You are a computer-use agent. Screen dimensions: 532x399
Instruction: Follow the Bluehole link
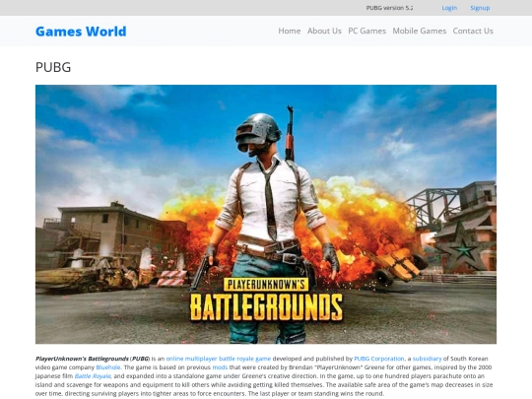pos(108,367)
